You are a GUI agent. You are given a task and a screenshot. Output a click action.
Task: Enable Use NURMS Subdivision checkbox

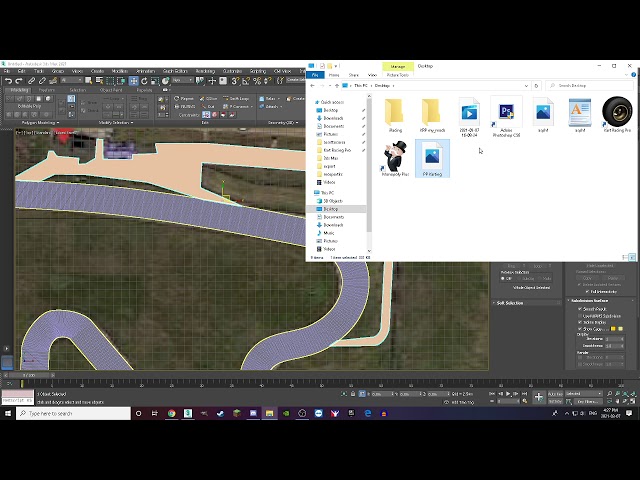click(580, 316)
